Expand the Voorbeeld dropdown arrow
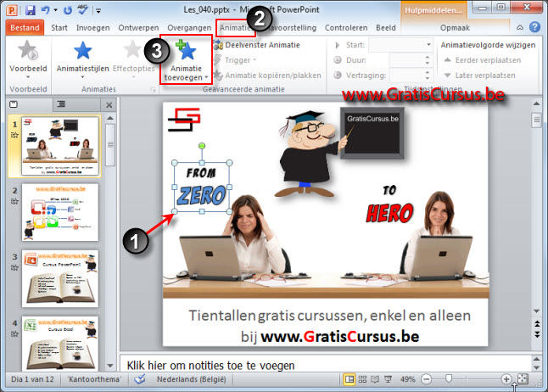This screenshot has width=548, height=392. tap(28, 77)
